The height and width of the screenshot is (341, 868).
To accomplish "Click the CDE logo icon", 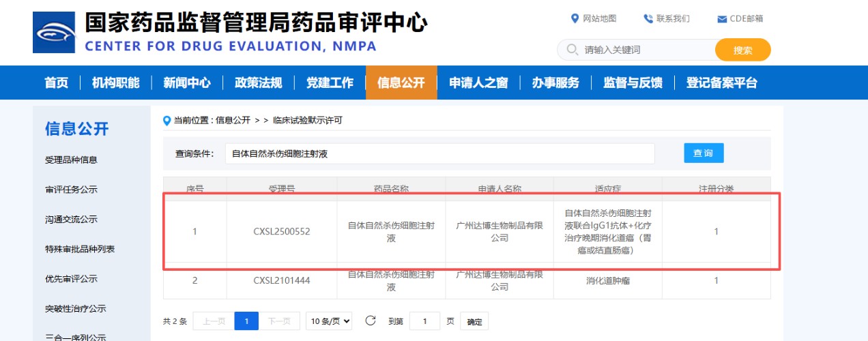I will point(54,32).
